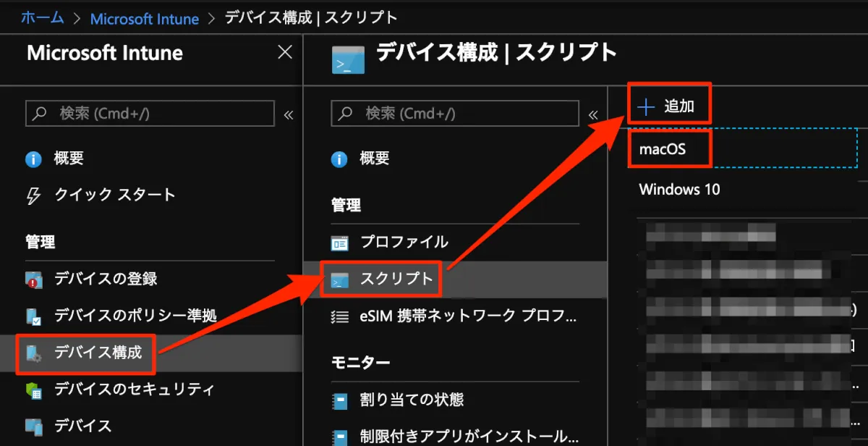Close the Microsoft Intune blade
868x446 pixels.
click(x=285, y=52)
